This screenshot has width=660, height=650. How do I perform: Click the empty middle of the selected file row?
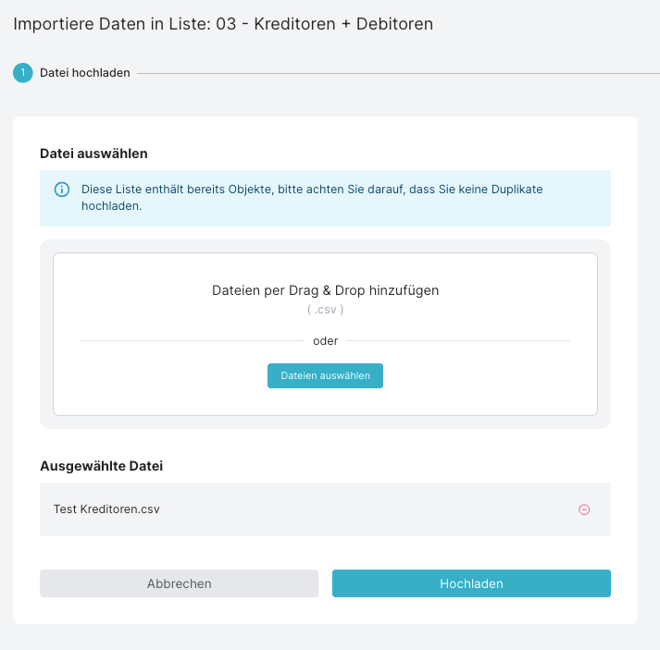pos(360,510)
